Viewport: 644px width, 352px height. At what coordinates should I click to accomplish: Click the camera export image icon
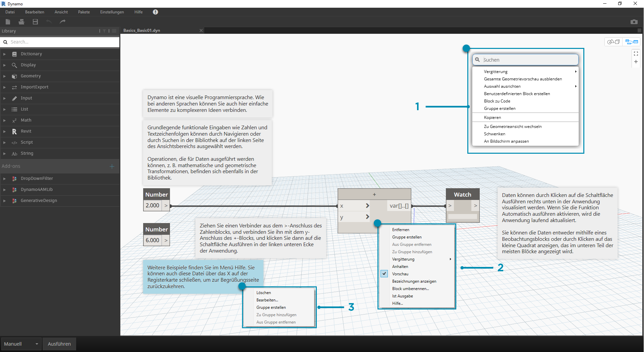tap(634, 22)
